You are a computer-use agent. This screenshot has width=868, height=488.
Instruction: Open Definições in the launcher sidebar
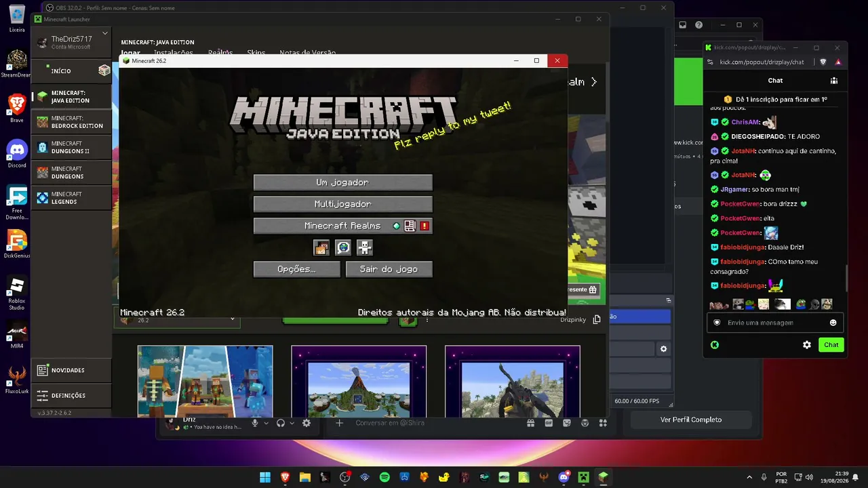[x=73, y=395]
